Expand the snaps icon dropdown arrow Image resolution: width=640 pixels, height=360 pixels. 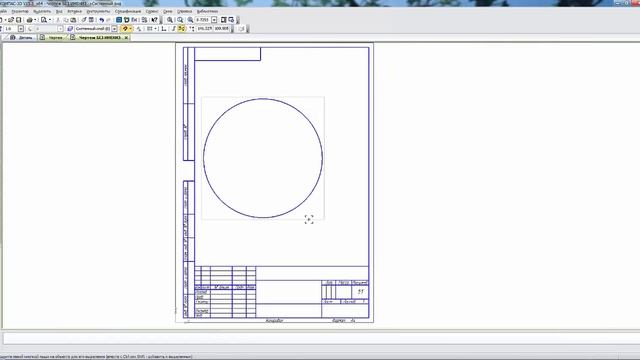pos(131,29)
